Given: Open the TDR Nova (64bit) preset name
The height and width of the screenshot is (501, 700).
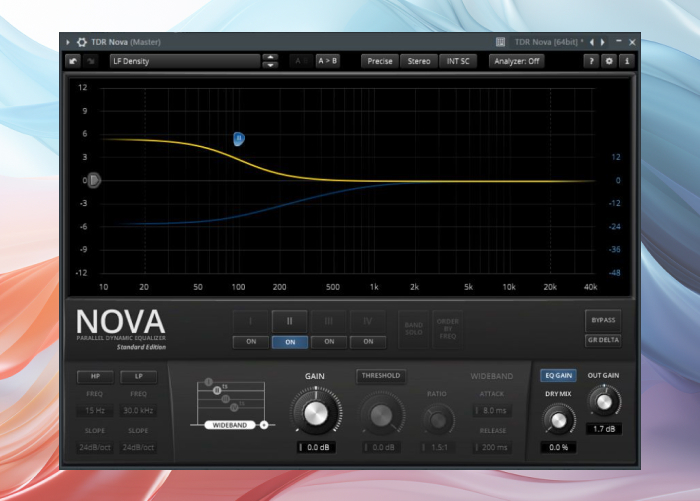Looking at the screenshot, I should [x=549, y=42].
